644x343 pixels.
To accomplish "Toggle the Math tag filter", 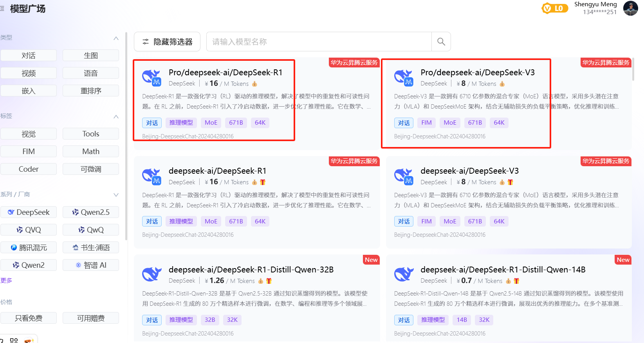I will 91,152.
